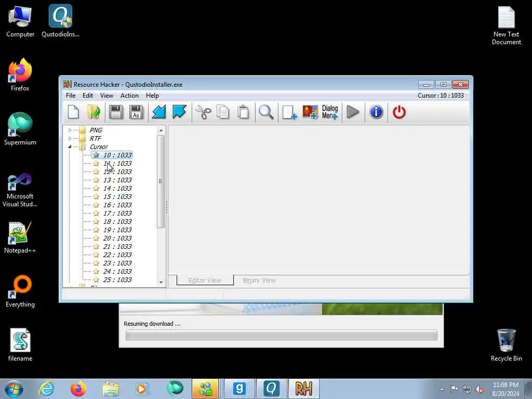Click the New blank script toolbar icon
The width and height of the screenshot is (532, 399).
(73, 112)
